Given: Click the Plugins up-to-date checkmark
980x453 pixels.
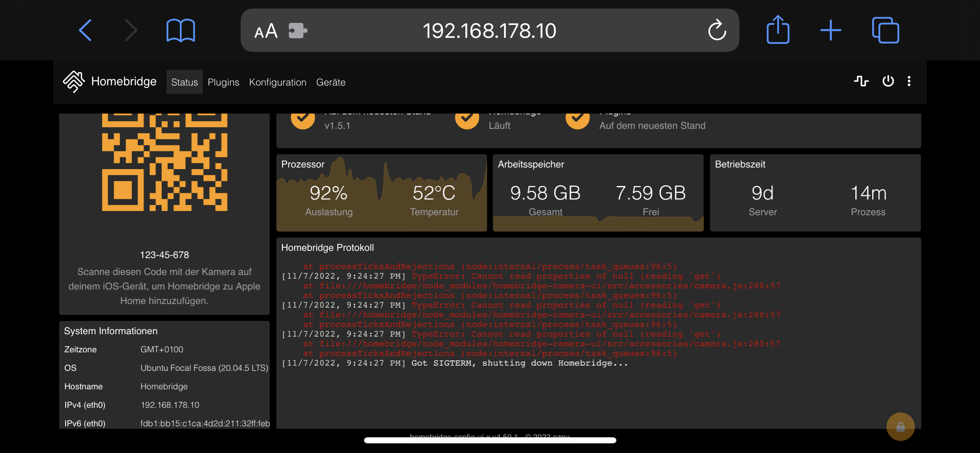Looking at the screenshot, I should (577, 118).
